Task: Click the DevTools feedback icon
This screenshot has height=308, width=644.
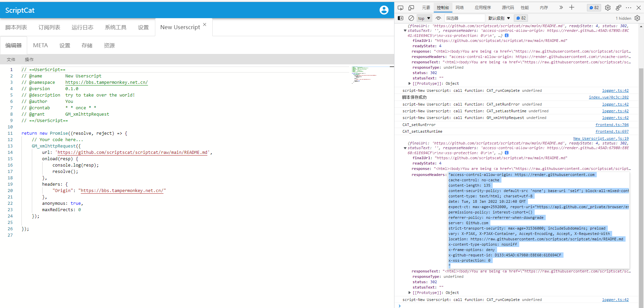Action: tap(619, 8)
